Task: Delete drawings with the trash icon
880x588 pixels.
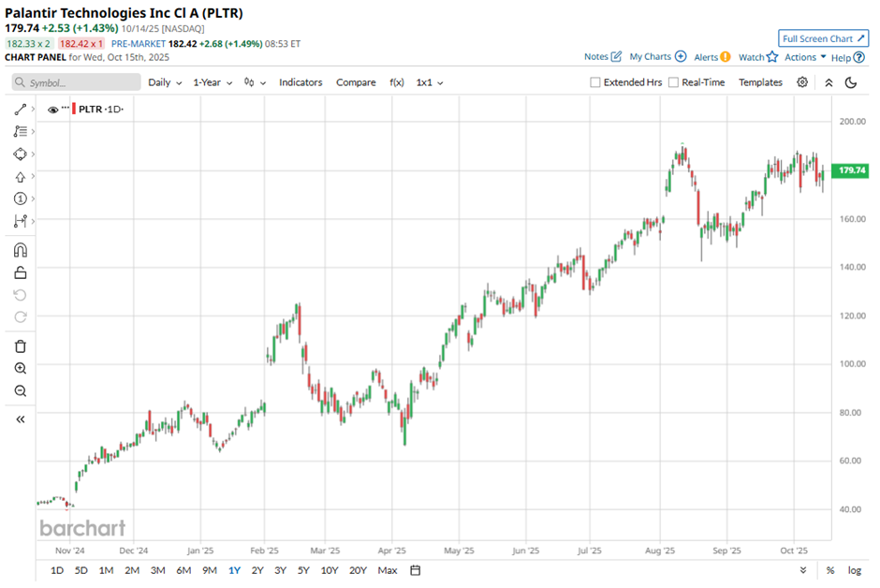Action: (20, 346)
